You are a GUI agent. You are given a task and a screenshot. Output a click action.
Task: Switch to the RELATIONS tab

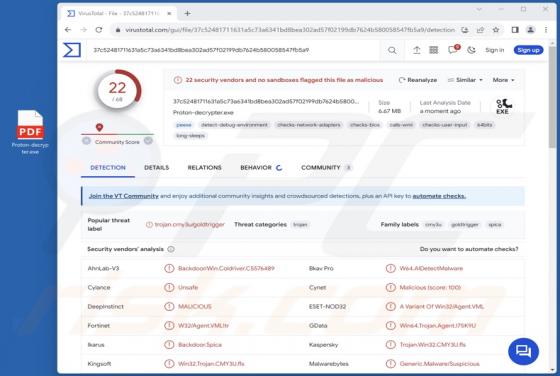click(205, 167)
